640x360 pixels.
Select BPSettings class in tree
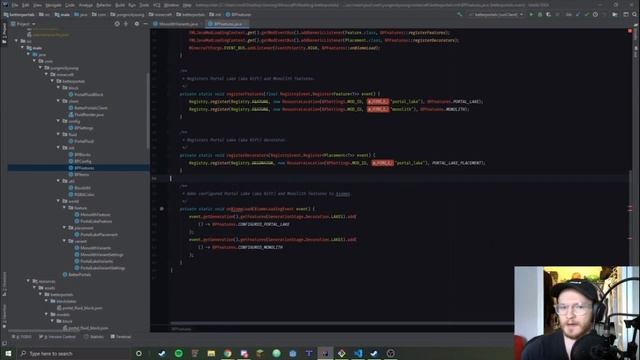coord(81,128)
